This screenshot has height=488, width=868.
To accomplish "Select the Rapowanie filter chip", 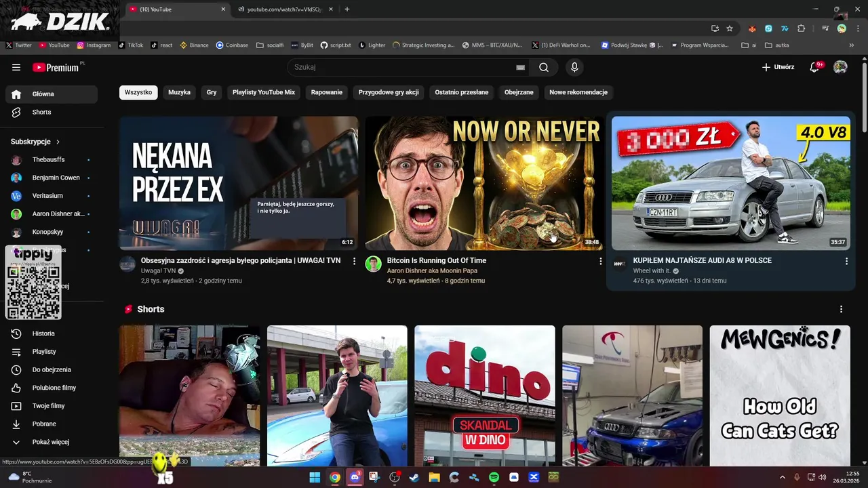I will pos(327,92).
